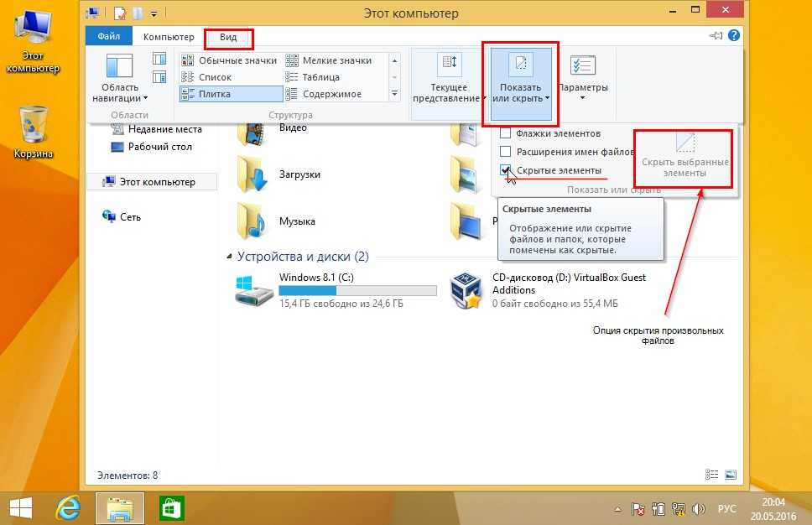Enable the Флажки элементов checkbox
The height and width of the screenshot is (525, 812).
coord(505,133)
